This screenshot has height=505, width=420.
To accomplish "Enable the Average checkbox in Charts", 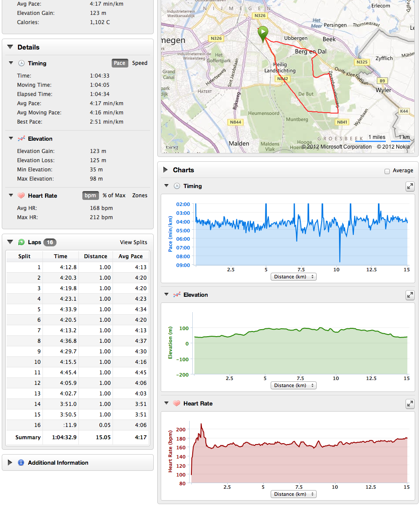I will coord(387,171).
